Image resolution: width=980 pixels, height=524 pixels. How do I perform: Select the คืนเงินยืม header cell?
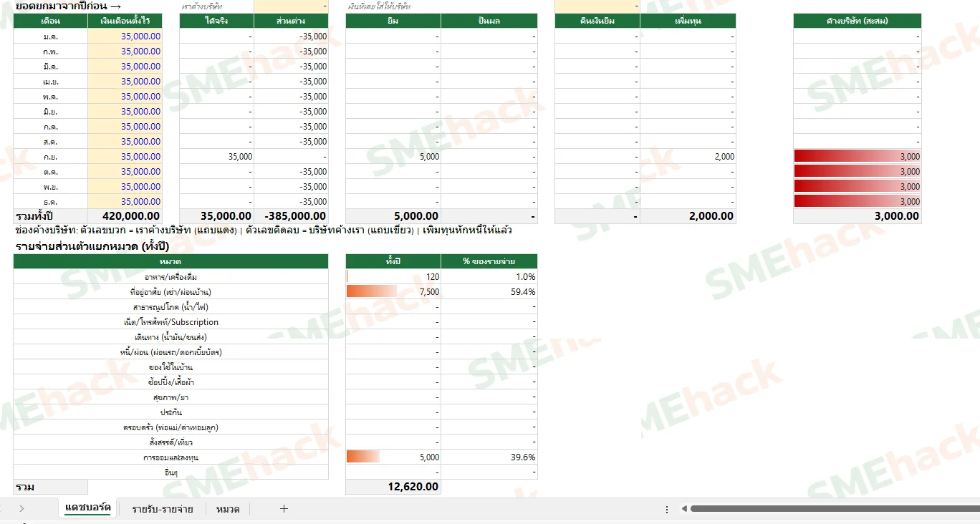pyautogui.click(x=597, y=21)
